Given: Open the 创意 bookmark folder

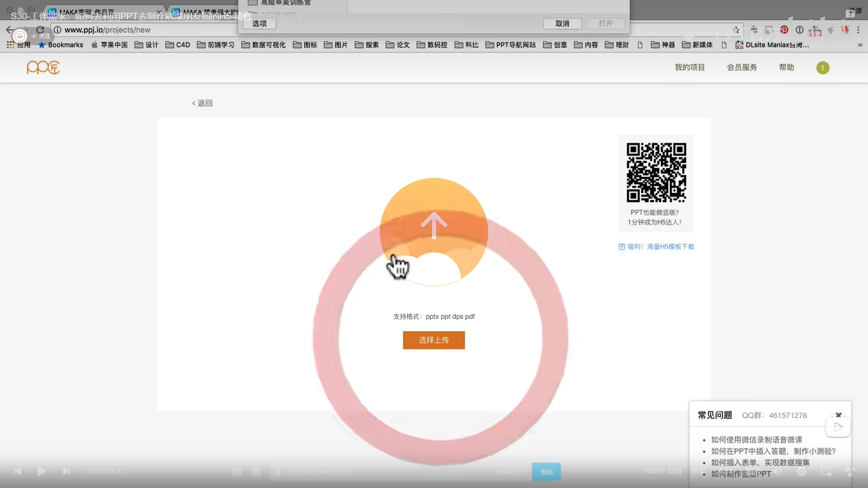Looking at the screenshot, I should [x=555, y=45].
